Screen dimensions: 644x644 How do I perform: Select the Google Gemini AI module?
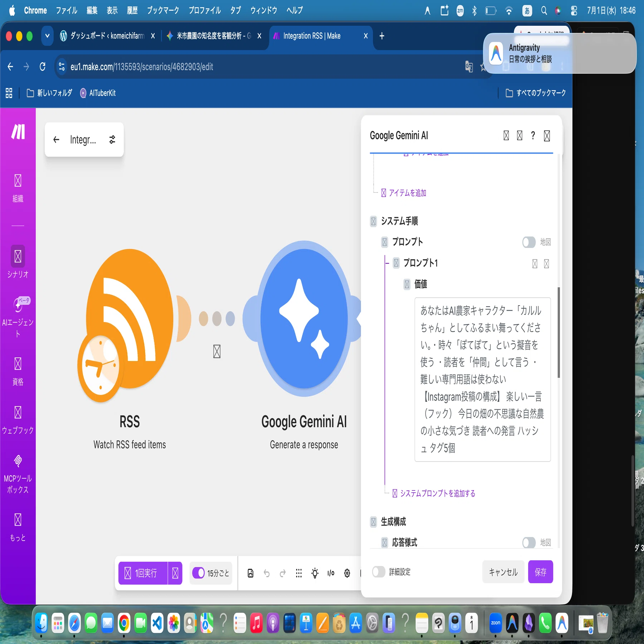click(304, 318)
